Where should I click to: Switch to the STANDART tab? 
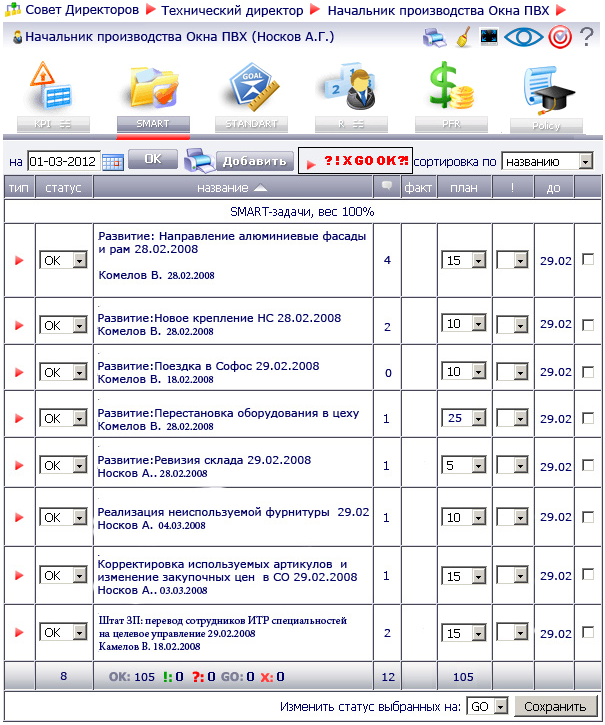click(251, 124)
